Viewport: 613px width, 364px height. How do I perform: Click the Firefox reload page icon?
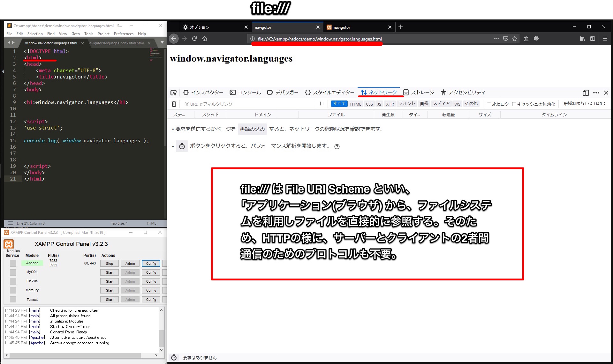(194, 39)
